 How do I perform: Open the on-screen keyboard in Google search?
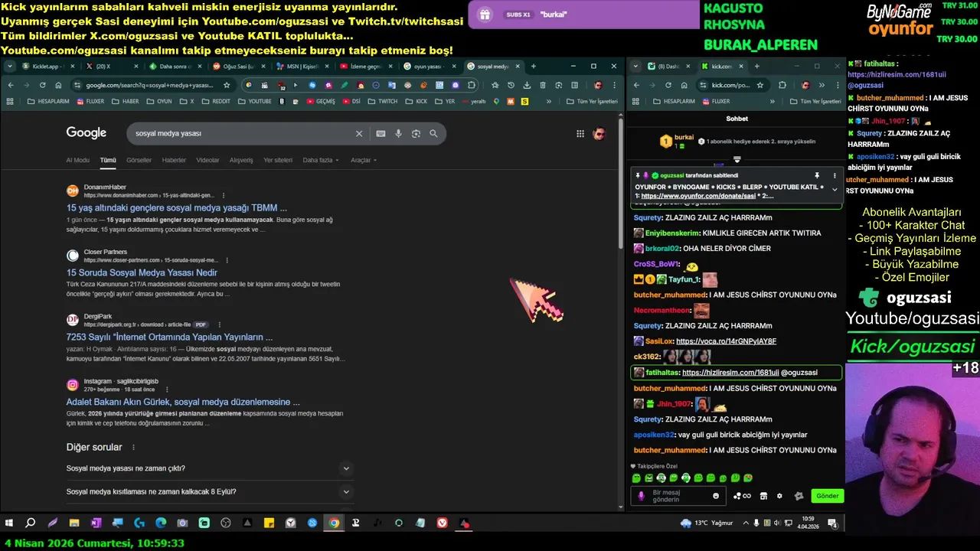pos(381,133)
